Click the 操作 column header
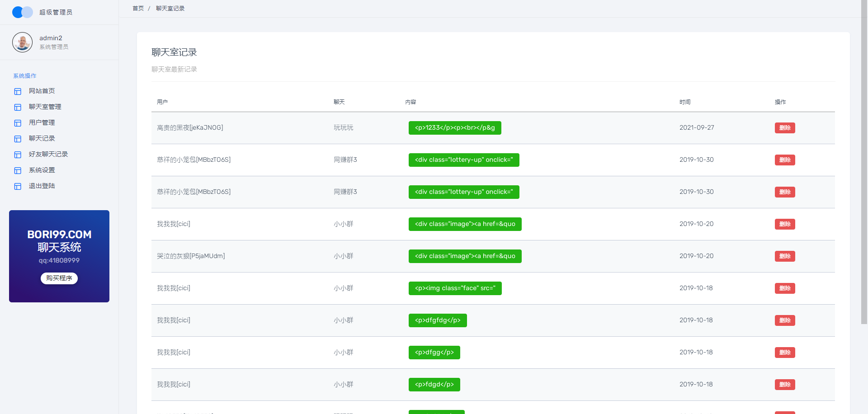The image size is (868, 414). point(780,102)
